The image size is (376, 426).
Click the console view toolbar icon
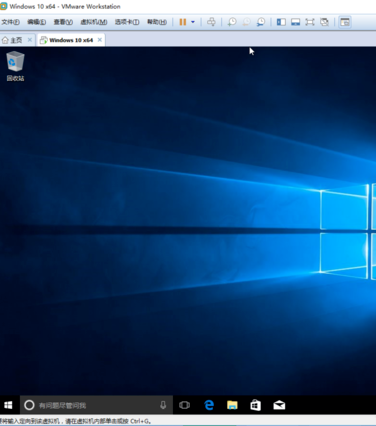(345, 22)
